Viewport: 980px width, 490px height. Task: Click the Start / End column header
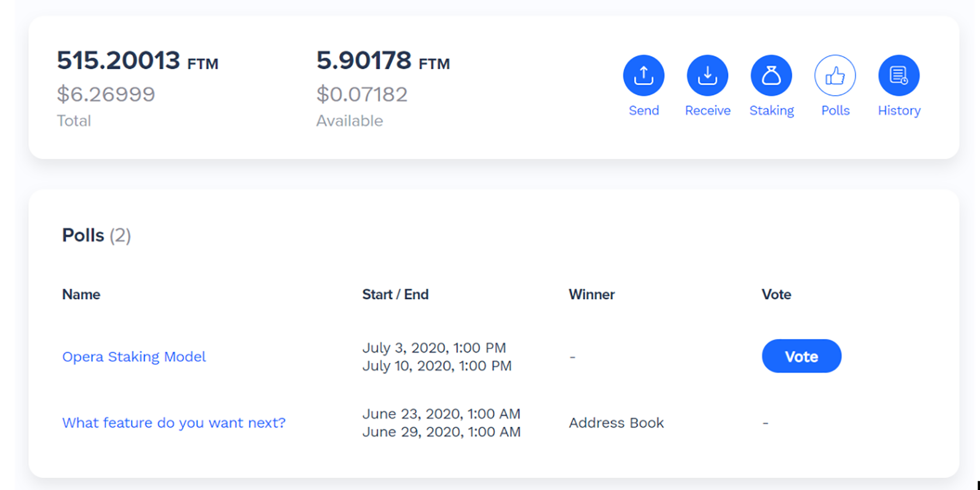pos(395,294)
